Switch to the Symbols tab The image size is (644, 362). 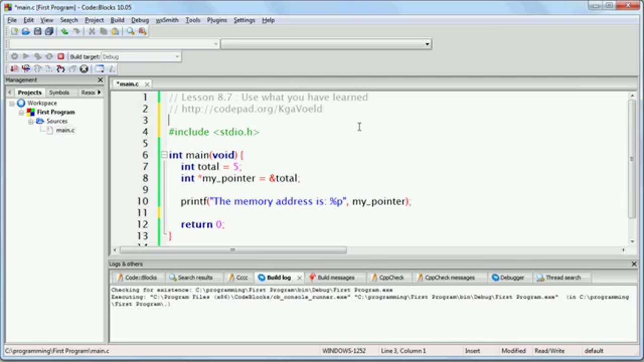tap(59, 93)
